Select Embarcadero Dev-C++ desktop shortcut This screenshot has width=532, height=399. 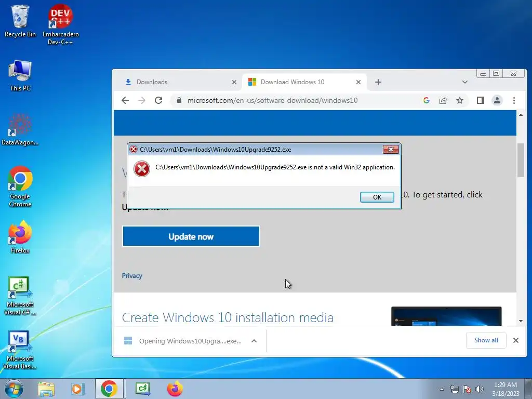(60, 24)
